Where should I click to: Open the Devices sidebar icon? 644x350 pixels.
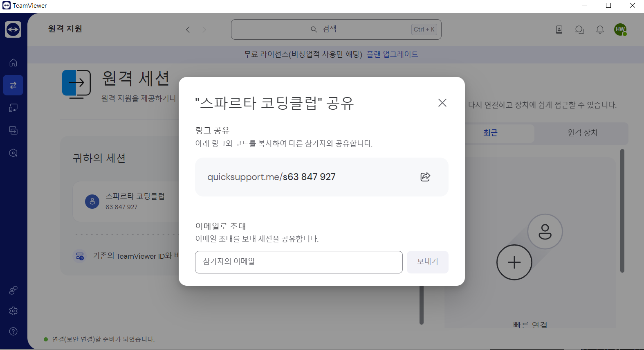[x=13, y=108]
